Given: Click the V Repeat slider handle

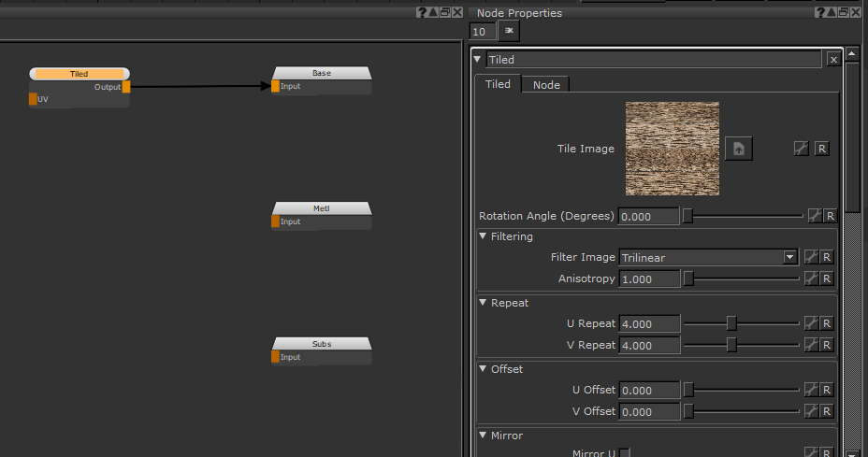Looking at the screenshot, I should (731, 345).
